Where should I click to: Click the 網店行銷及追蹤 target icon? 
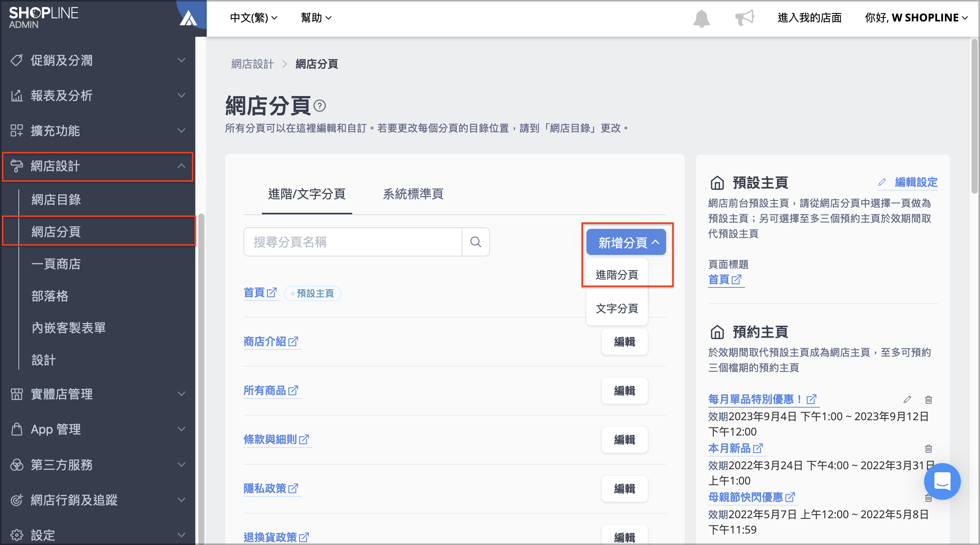click(16, 500)
